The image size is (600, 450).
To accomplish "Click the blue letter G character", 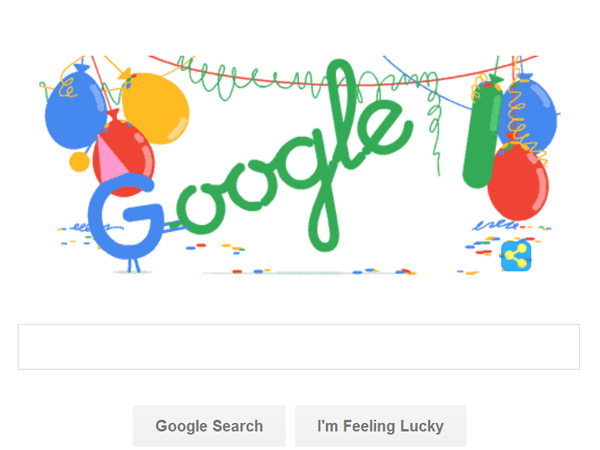I will (x=126, y=216).
